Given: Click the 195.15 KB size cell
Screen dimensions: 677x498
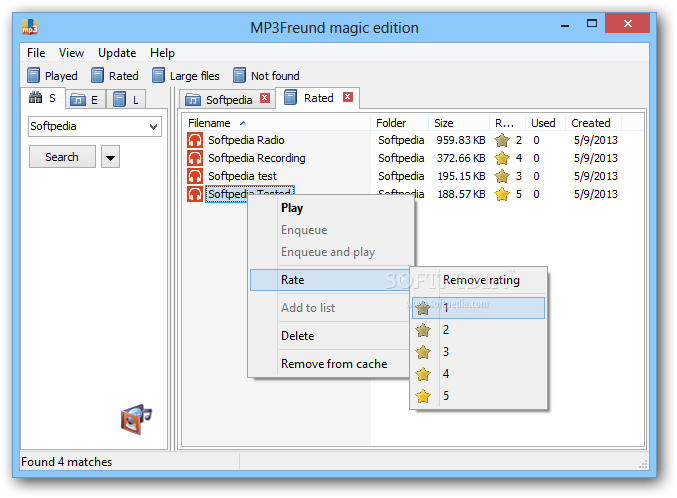Looking at the screenshot, I should (x=461, y=176).
